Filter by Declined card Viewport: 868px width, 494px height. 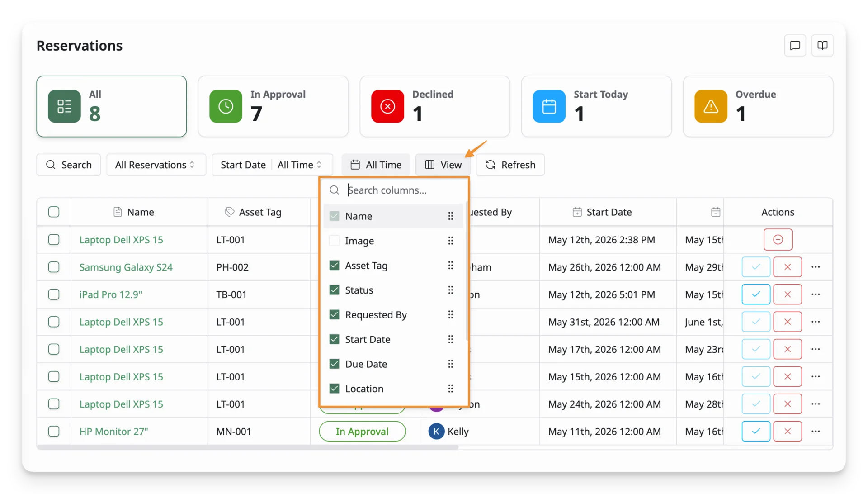434,106
